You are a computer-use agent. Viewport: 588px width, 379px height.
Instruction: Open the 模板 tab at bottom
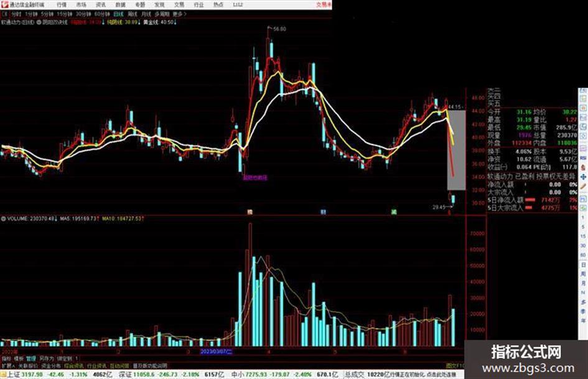tap(19, 358)
